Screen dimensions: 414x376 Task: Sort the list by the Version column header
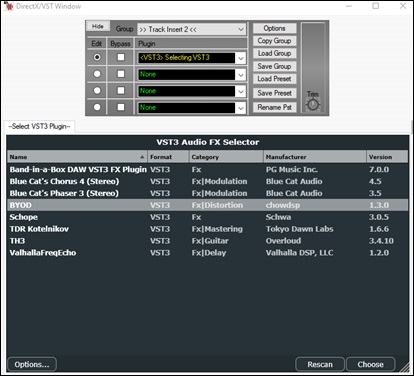(x=387, y=157)
